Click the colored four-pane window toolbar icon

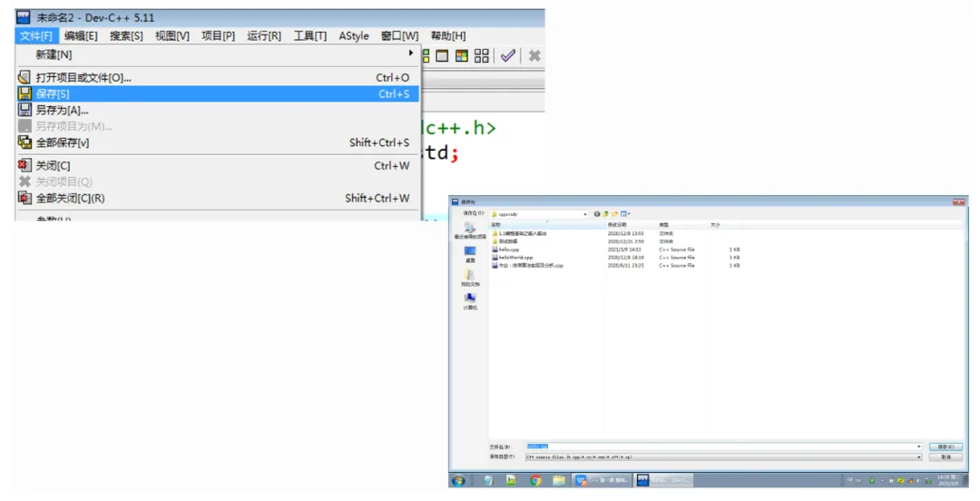(x=461, y=55)
